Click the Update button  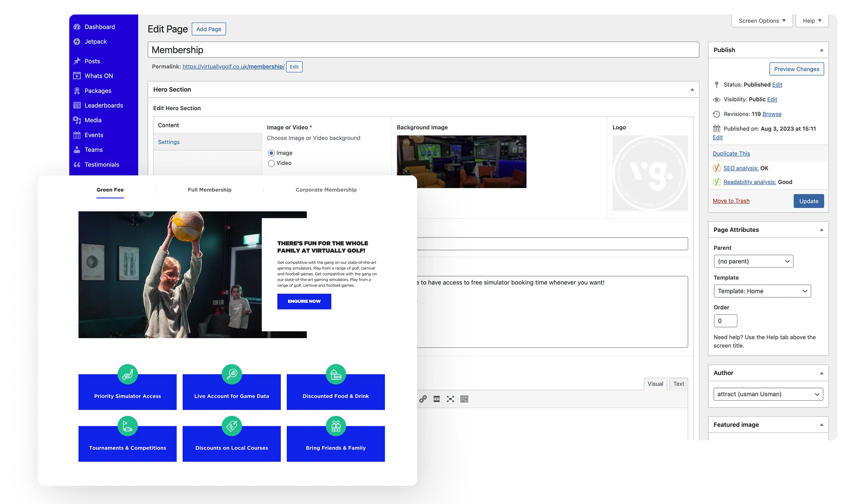click(x=809, y=201)
